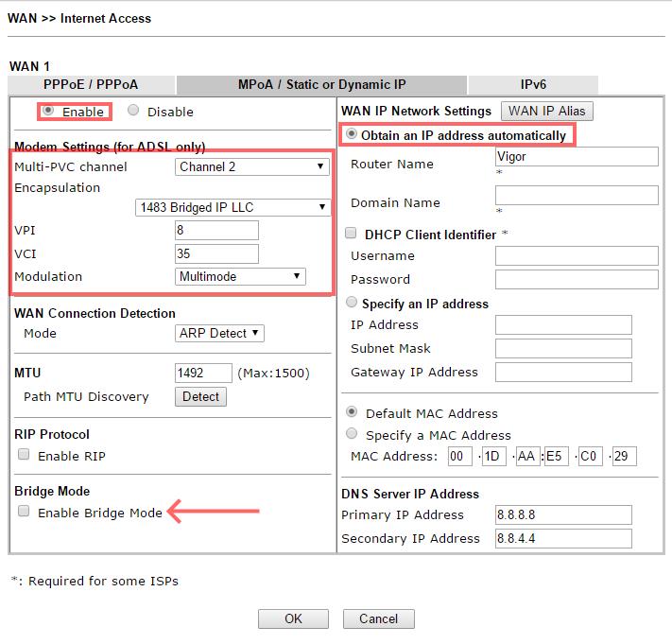Open the Multi-PVC channel dropdown

point(251,166)
